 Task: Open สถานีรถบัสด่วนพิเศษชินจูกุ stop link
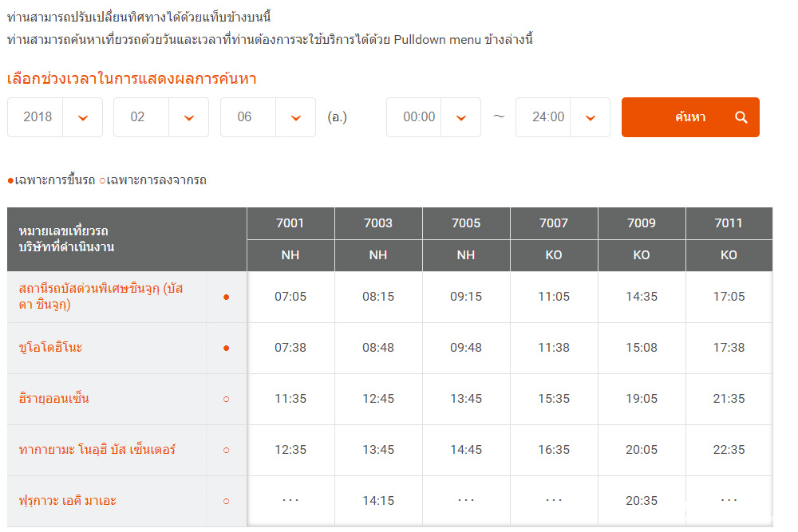coord(101,296)
